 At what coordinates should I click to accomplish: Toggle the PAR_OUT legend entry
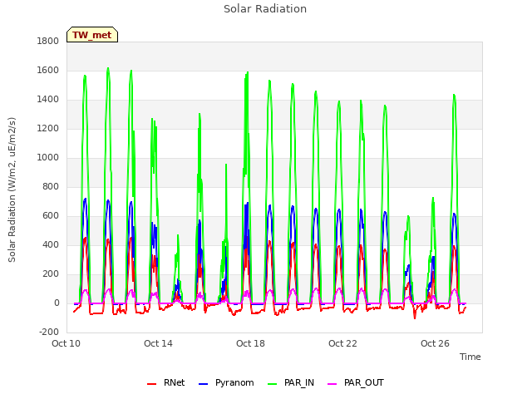[x=356, y=382]
